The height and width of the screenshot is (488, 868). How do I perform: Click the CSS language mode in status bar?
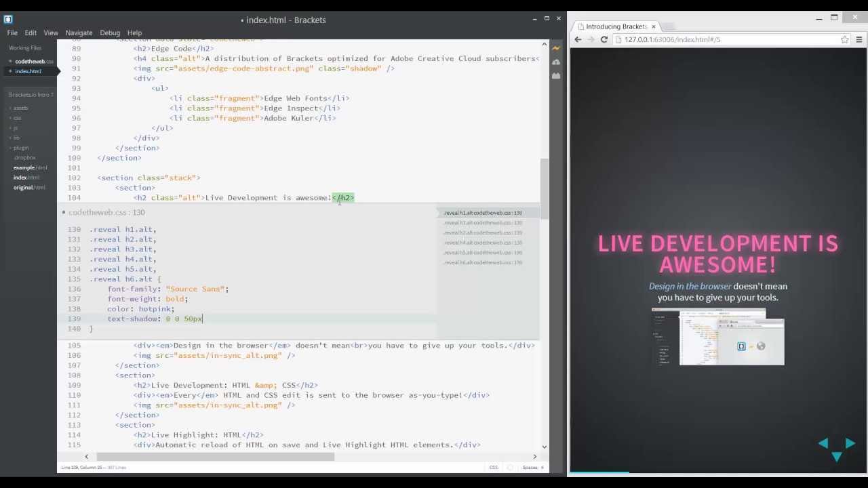point(494,467)
